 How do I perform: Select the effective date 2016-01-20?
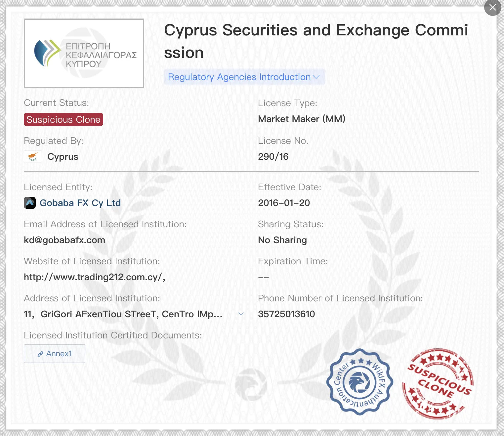(284, 203)
